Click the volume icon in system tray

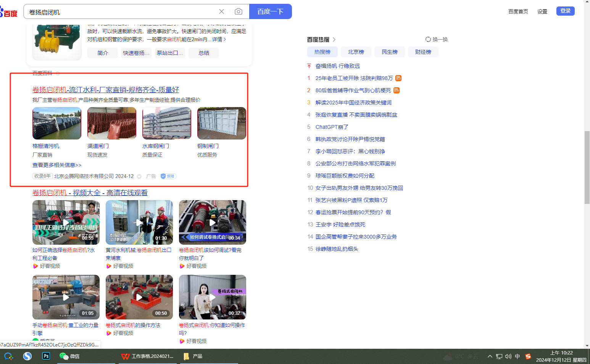pyautogui.click(x=508, y=356)
